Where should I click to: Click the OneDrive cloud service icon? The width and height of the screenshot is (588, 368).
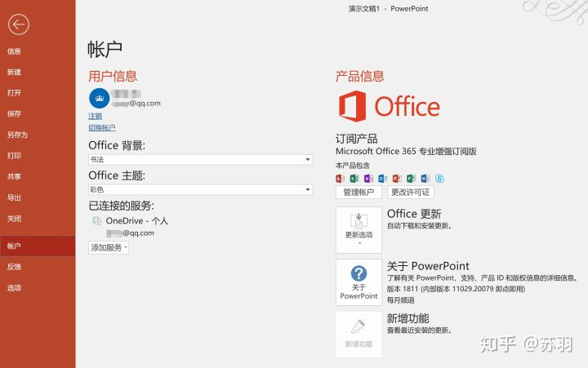point(96,221)
